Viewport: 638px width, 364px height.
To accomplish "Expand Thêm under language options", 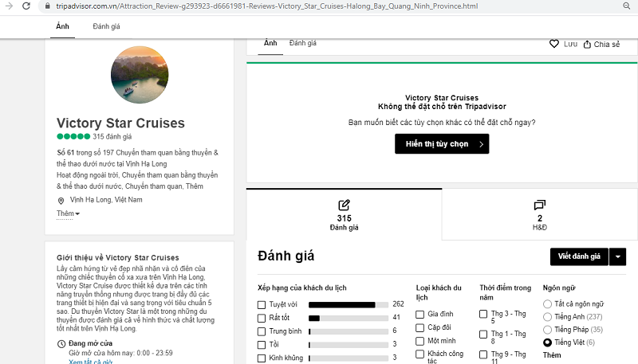I will (552, 355).
